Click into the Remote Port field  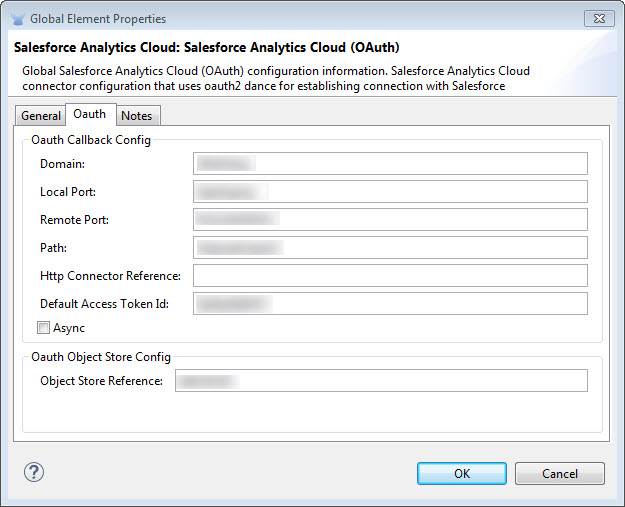click(390, 219)
